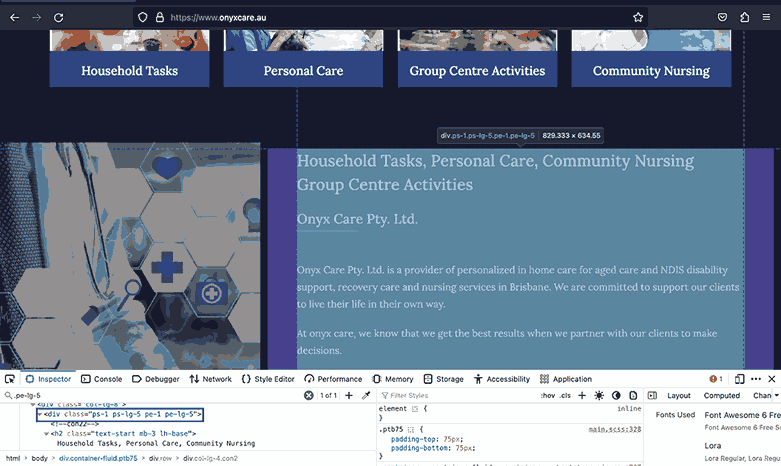Select div.col-lg-4.con2 breadcrumb
The width and height of the screenshot is (781, 466).
[210, 458]
